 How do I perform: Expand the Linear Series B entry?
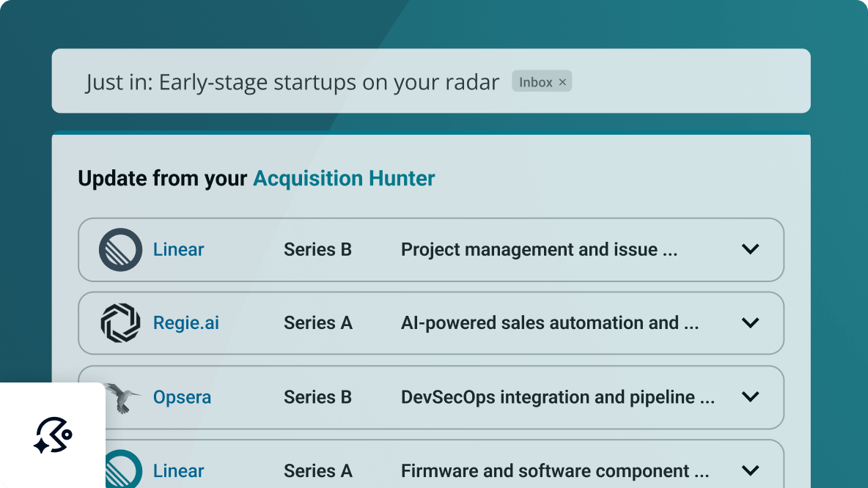(750, 249)
